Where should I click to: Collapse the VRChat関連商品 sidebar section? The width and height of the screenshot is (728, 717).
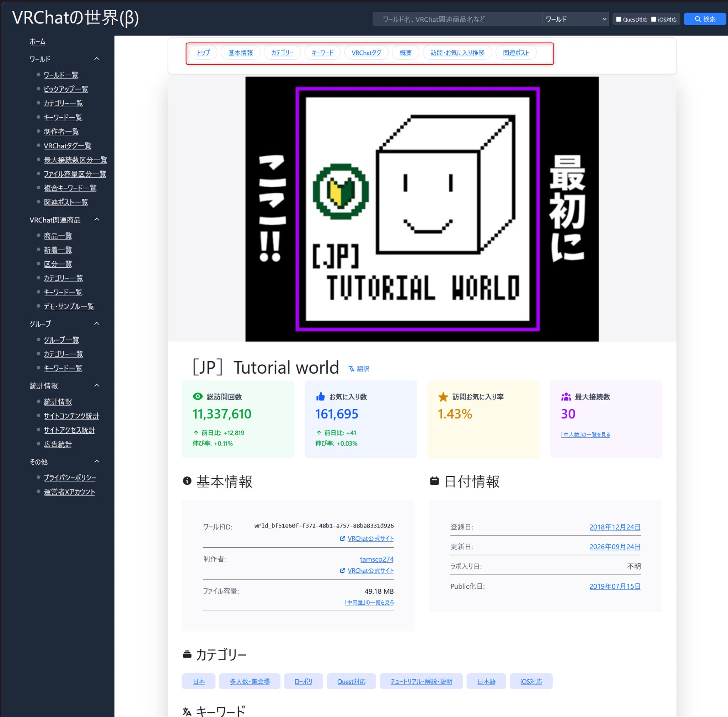97,220
